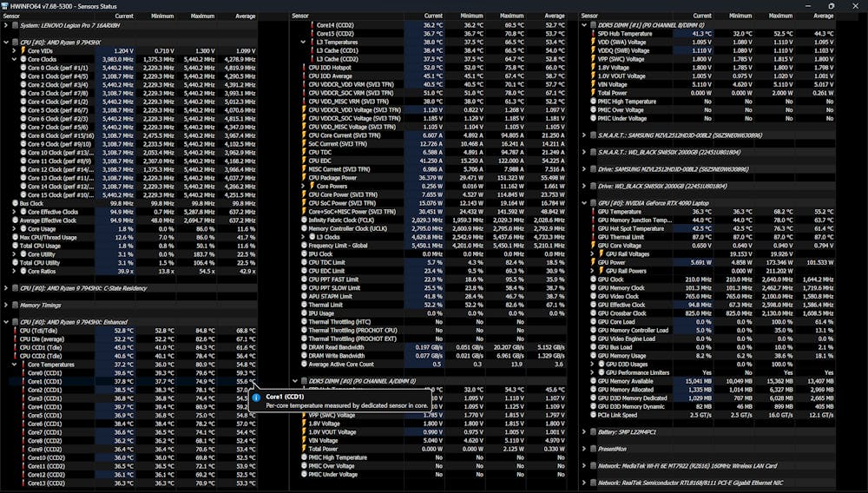868x493 pixels.
Task: Click chip icon of GPU [#0]: NVIDIA GeForce RTX 4090
Action: pos(593,203)
